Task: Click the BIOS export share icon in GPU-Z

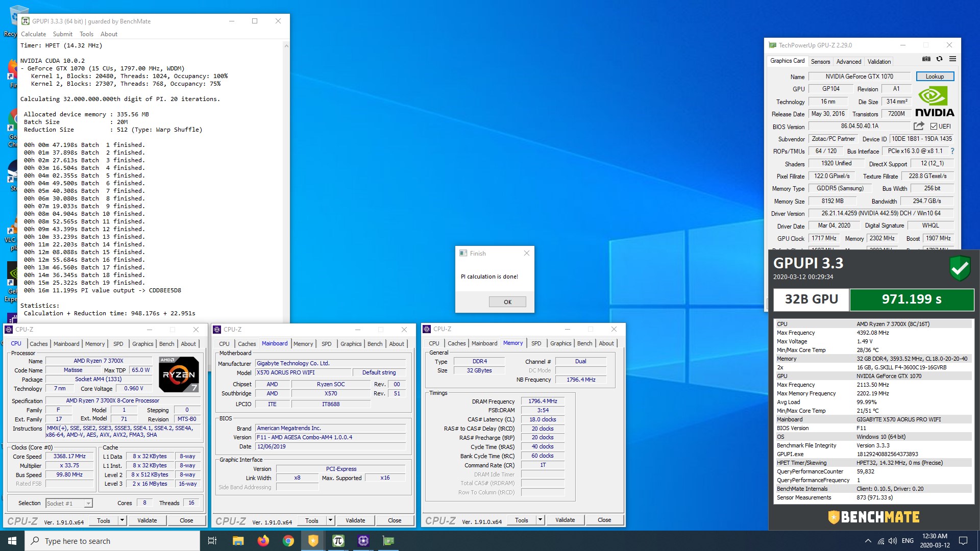Action: pyautogui.click(x=919, y=126)
